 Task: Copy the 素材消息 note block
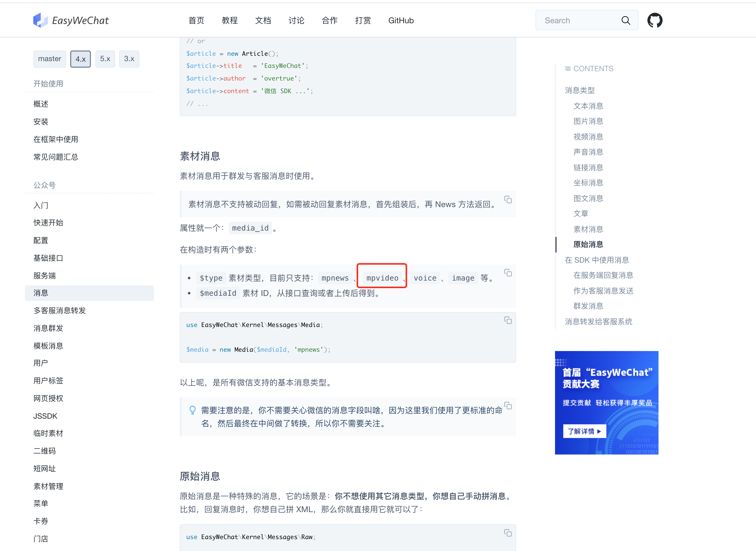(508, 199)
